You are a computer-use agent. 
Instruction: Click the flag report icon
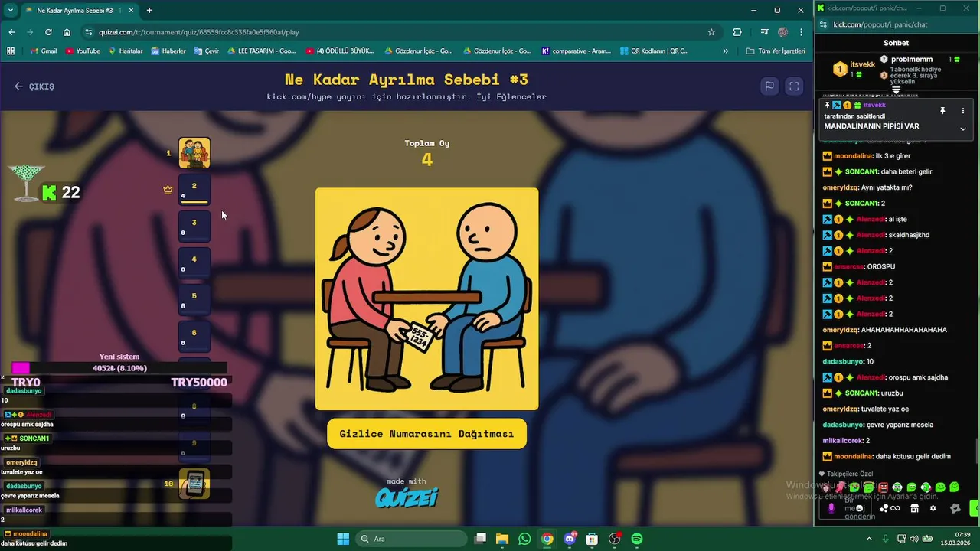coord(769,86)
